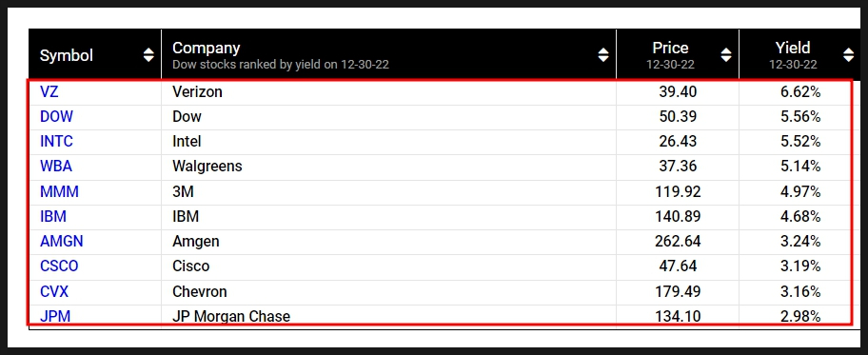Open the CSCO ticker symbol link
The image size is (868, 355).
(x=59, y=266)
